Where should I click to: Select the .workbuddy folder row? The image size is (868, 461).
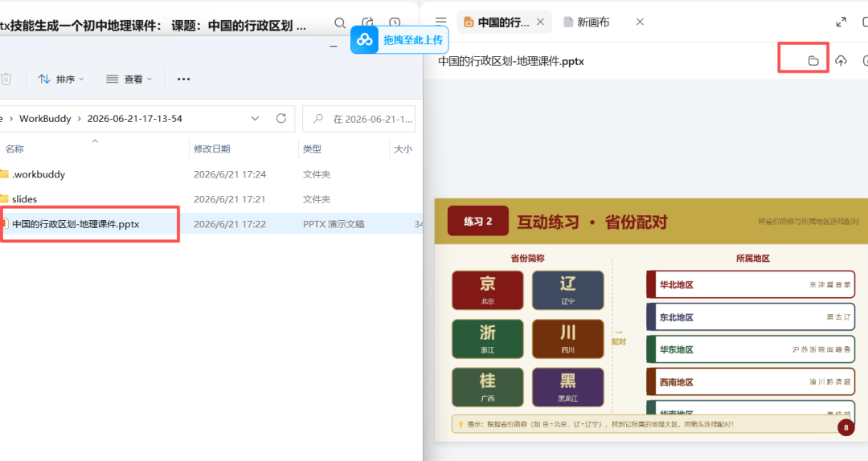211,174
